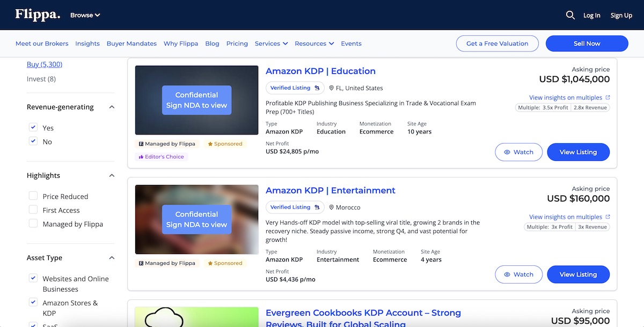Click external link icon on Entertainment multiples insights
The image size is (644, 327).
coord(608,217)
